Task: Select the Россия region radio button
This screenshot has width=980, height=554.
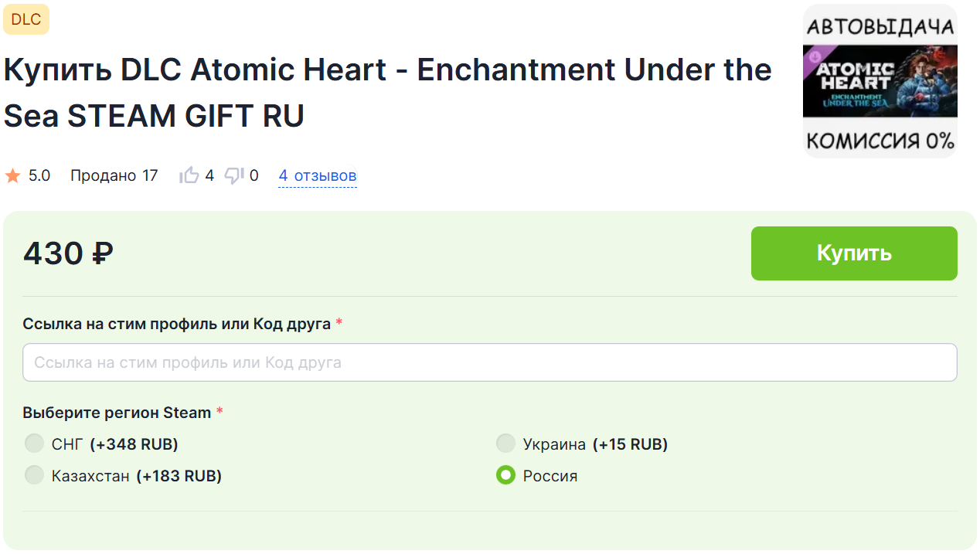Action: (x=505, y=475)
